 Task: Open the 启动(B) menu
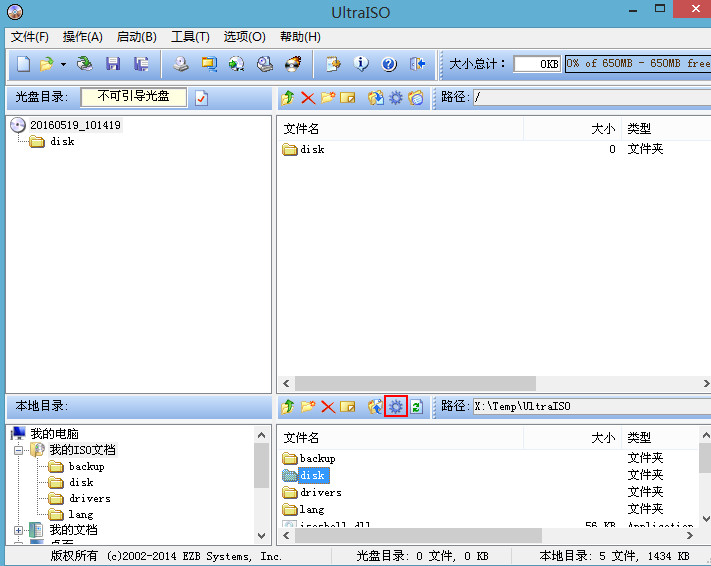coord(136,37)
